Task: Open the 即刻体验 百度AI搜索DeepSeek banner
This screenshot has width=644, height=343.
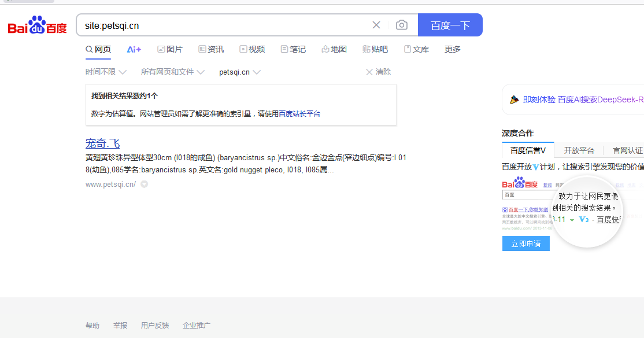Action: pyautogui.click(x=583, y=99)
